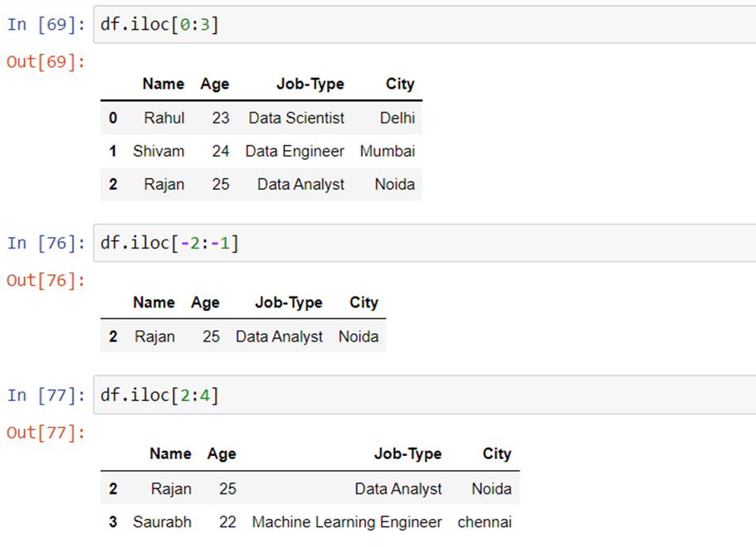Click the Age header in third table
This screenshot has width=756, height=547.
(x=222, y=454)
